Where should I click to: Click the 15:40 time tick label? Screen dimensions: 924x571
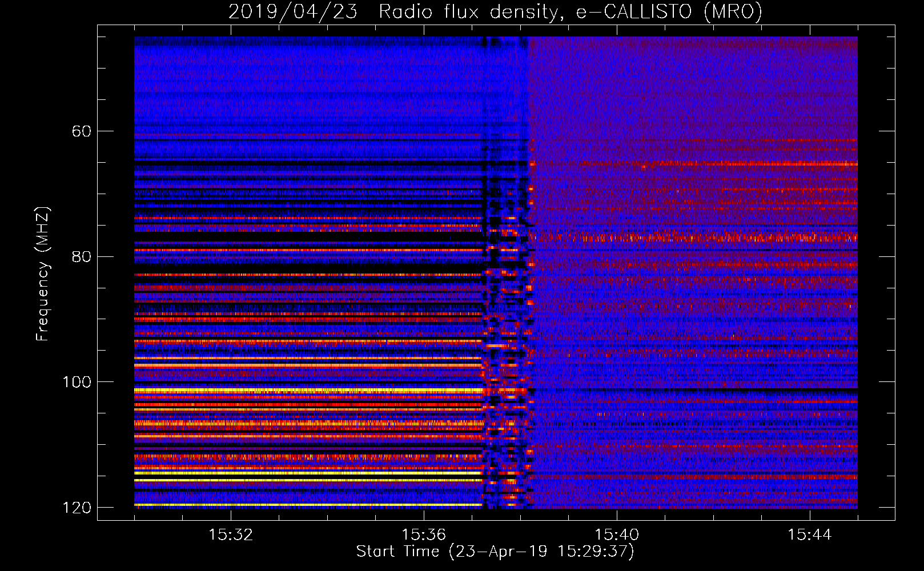(x=617, y=535)
